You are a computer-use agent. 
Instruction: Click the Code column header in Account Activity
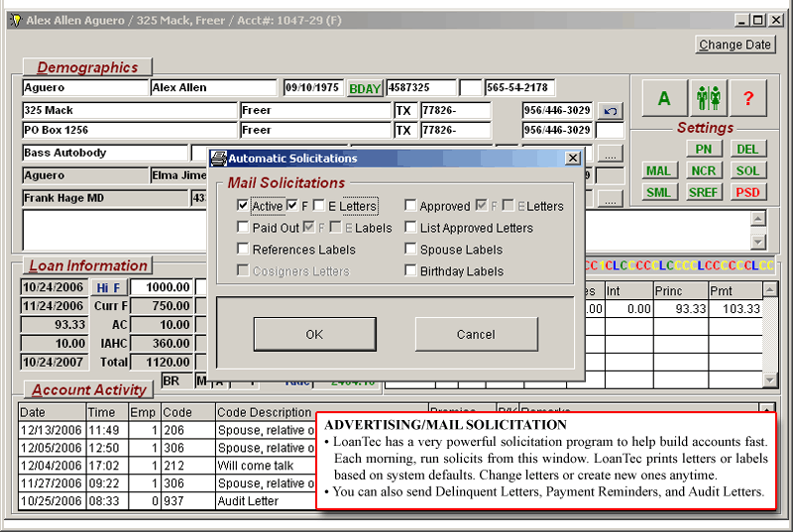coord(187,412)
